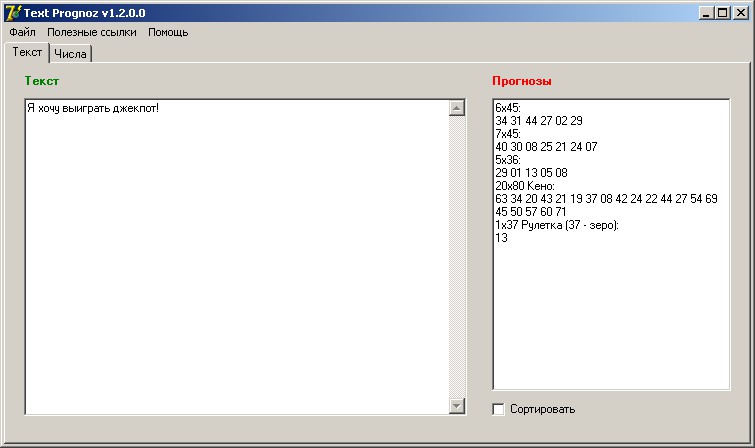The width and height of the screenshot is (755, 448).
Task: Open the Файл menu
Action: pyautogui.click(x=22, y=32)
